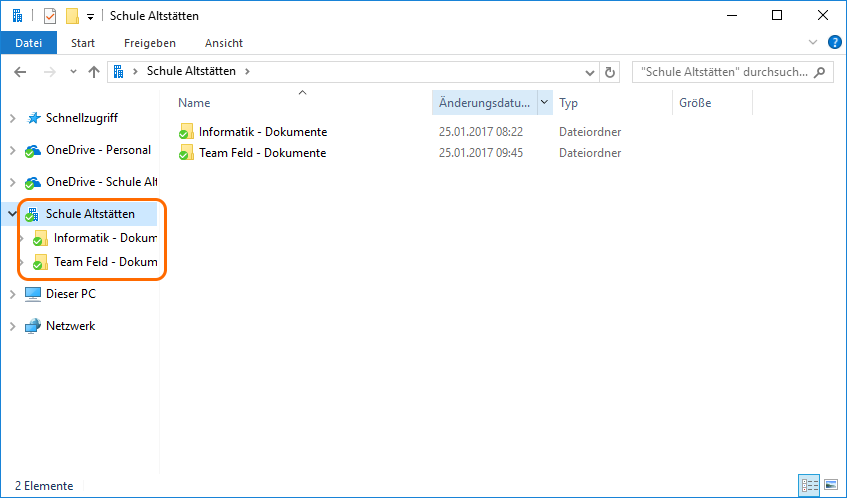Expand the Schnellzugriff tree node

point(12,118)
